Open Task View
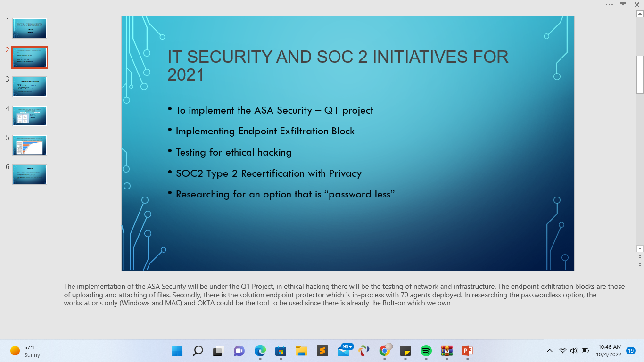The height and width of the screenshot is (362, 644). click(217, 351)
